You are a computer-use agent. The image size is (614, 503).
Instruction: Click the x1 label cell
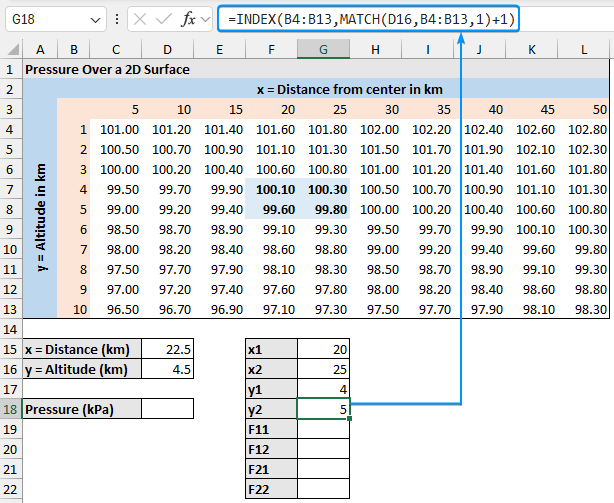point(271,349)
